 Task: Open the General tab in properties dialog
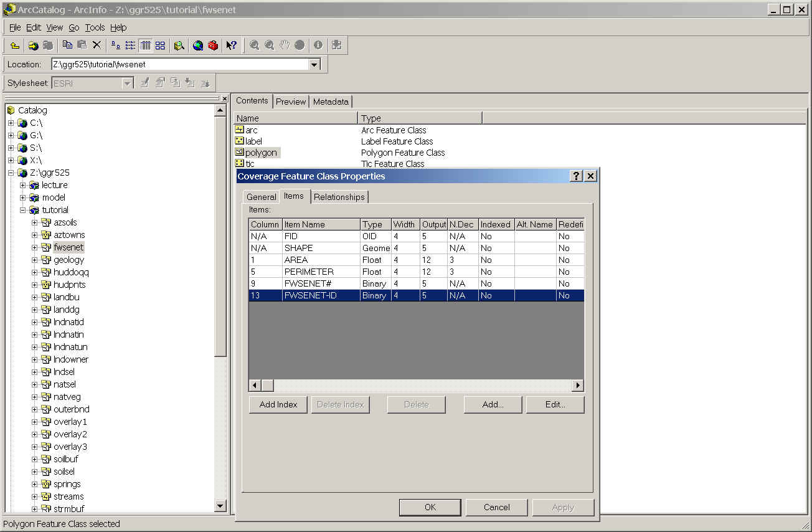pos(261,197)
